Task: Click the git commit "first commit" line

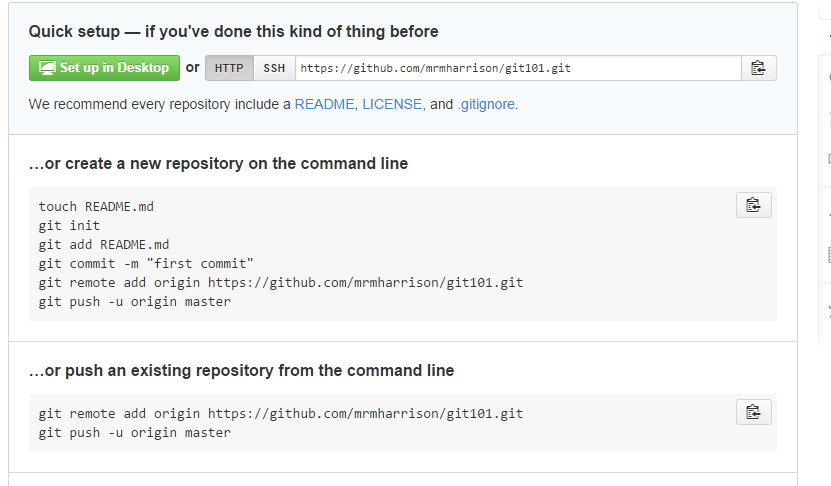Action: click(x=146, y=264)
